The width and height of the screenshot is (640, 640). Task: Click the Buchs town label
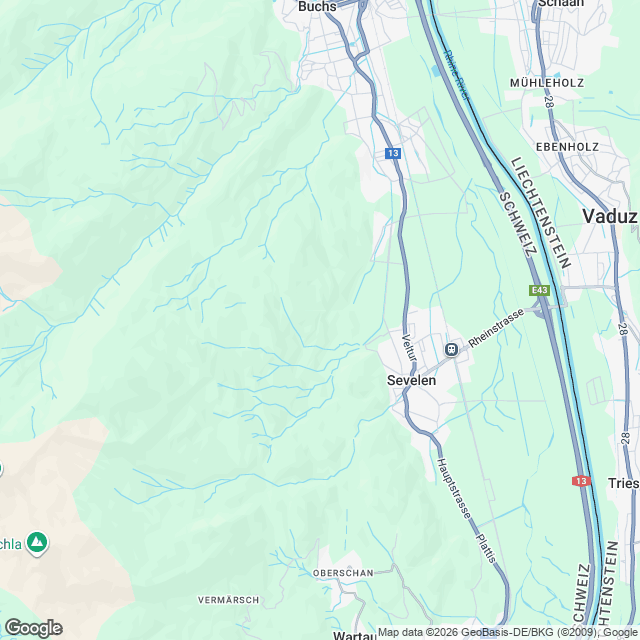coord(318,6)
